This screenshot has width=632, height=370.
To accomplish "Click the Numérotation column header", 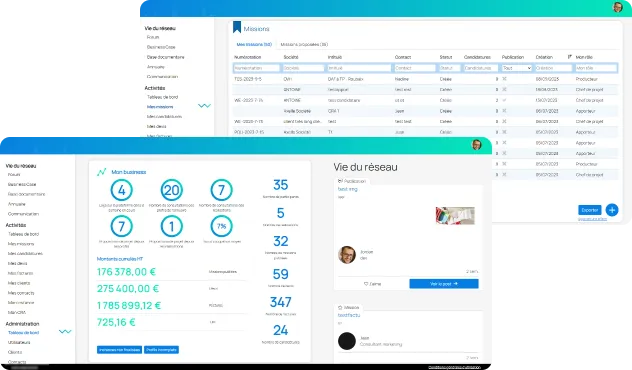I will (247, 57).
